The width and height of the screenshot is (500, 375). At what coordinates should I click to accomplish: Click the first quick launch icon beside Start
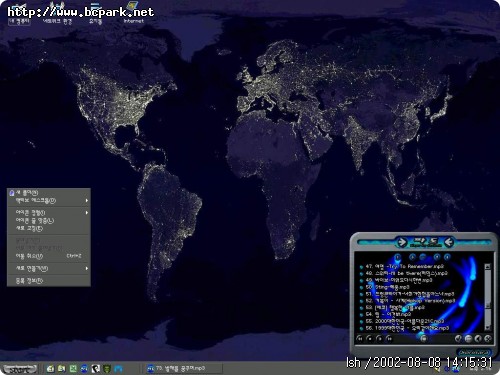click(x=50, y=369)
